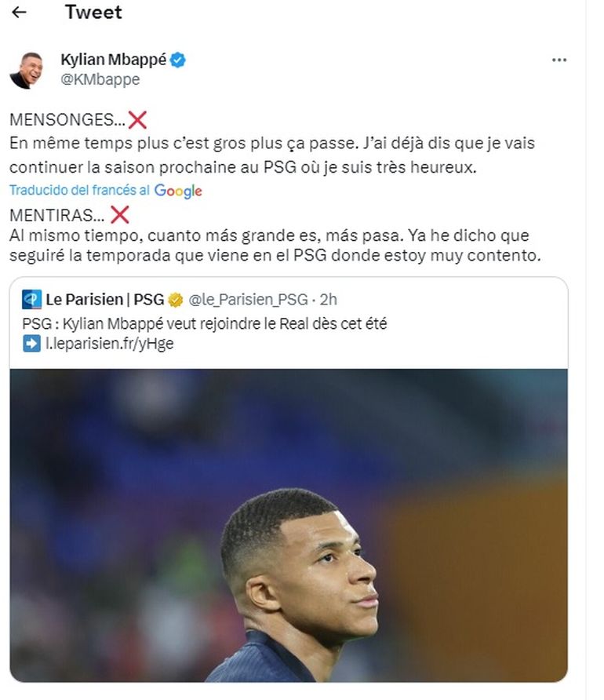
Task: Click the "Tweet" page header title
Action: [93, 13]
